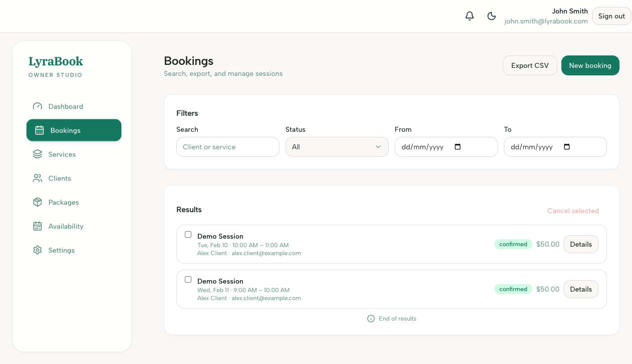Click the New booking button
The width and height of the screenshot is (632, 364).
(x=590, y=65)
